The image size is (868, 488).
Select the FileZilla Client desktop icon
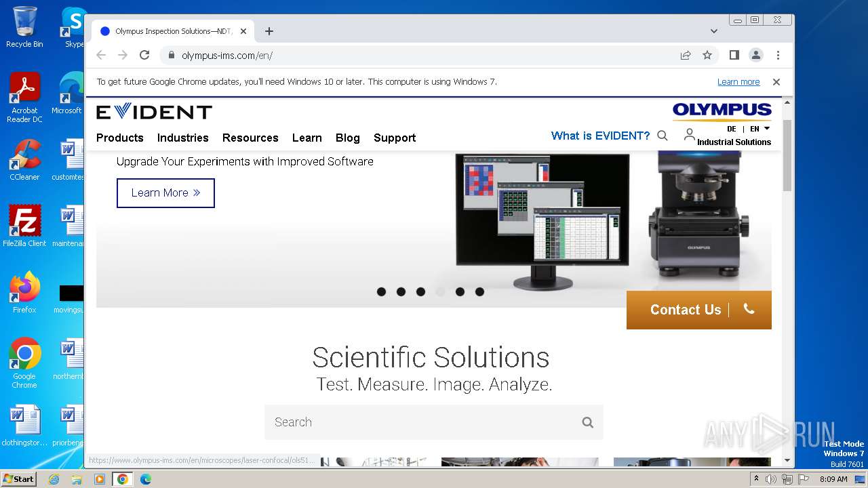point(24,226)
